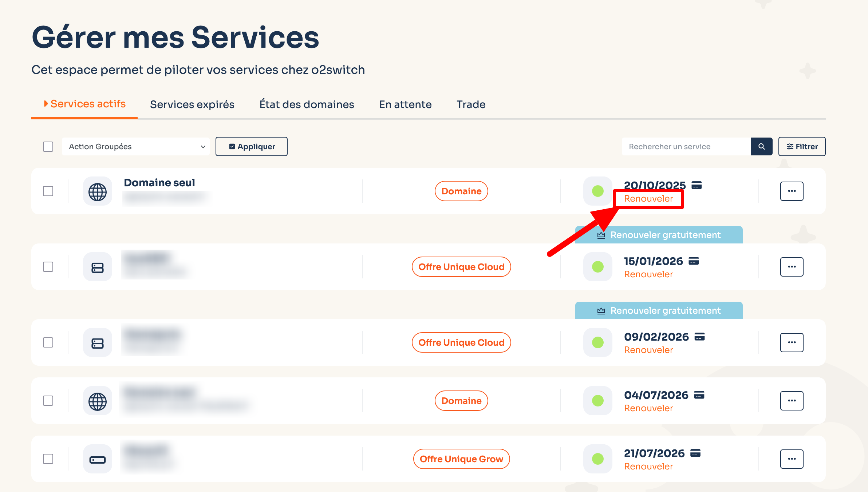
Task: Select the checkbox on the 15/01/2026 row
Action: pyautogui.click(x=48, y=267)
